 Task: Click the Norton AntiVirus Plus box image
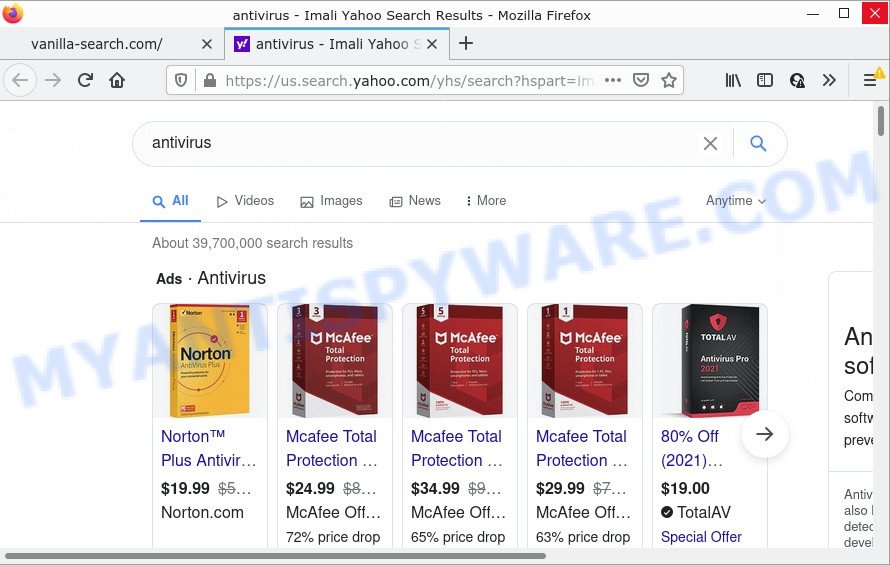coord(209,361)
